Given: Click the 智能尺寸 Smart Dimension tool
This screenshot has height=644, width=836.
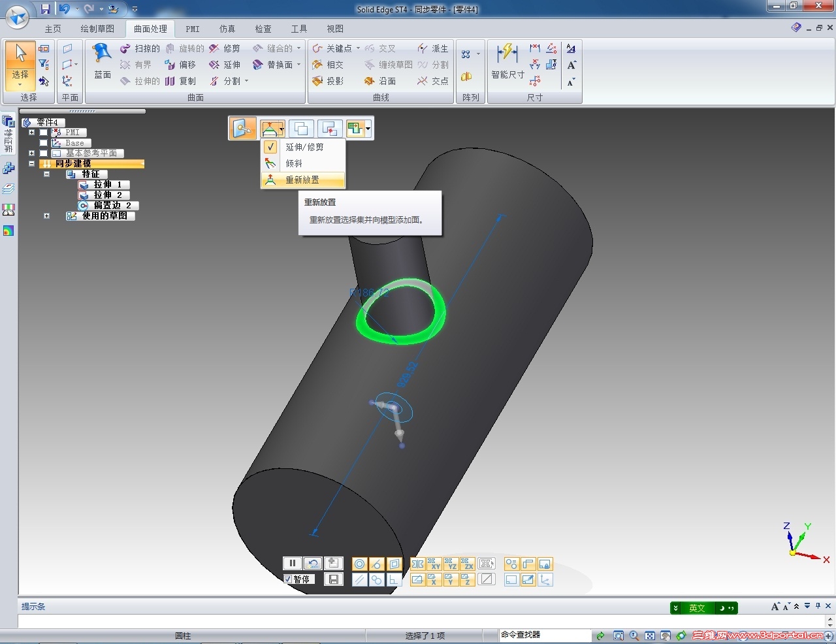Looking at the screenshot, I should tap(507, 61).
